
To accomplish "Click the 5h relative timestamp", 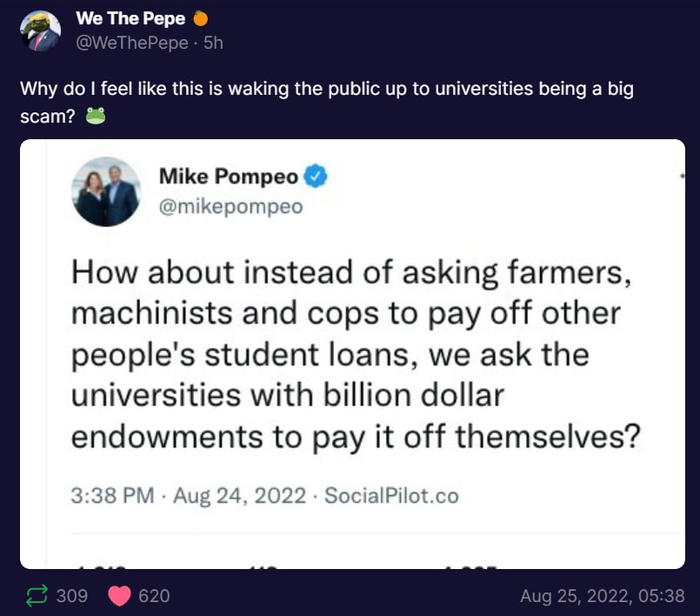I will [213, 43].
